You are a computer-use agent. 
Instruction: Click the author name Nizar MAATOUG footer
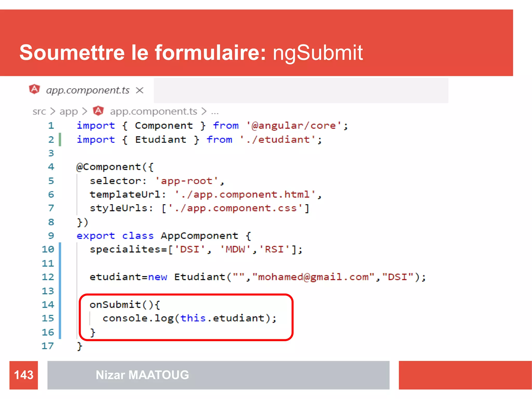pos(142,375)
